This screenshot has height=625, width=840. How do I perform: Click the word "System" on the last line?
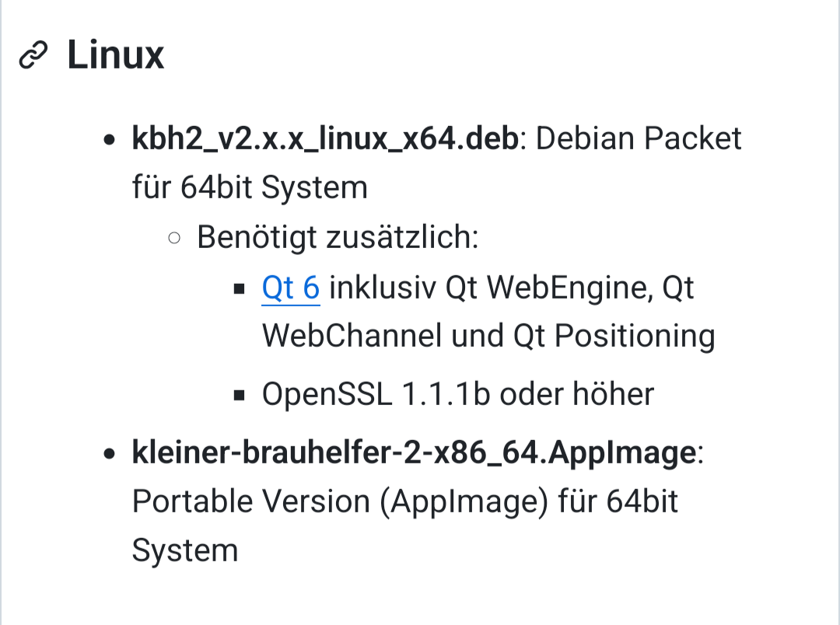(x=184, y=550)
